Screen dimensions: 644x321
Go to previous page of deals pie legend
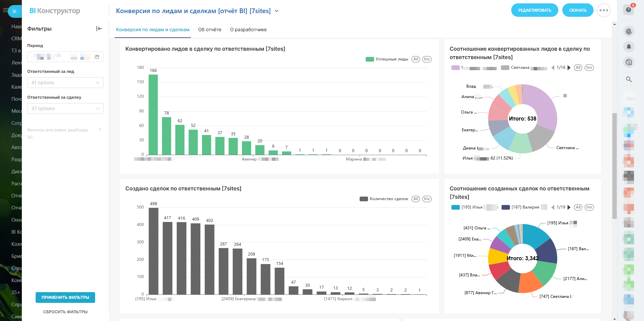[553, 207]
